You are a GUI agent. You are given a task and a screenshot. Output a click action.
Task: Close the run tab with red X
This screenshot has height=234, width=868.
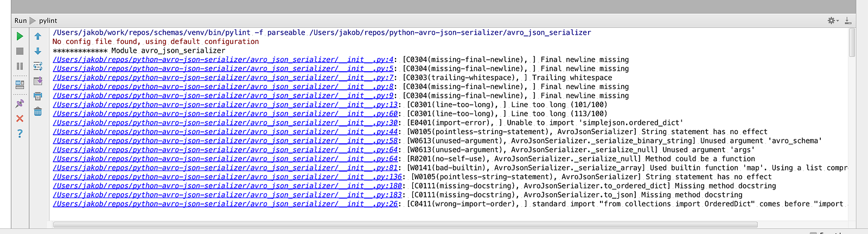[20, 118]
